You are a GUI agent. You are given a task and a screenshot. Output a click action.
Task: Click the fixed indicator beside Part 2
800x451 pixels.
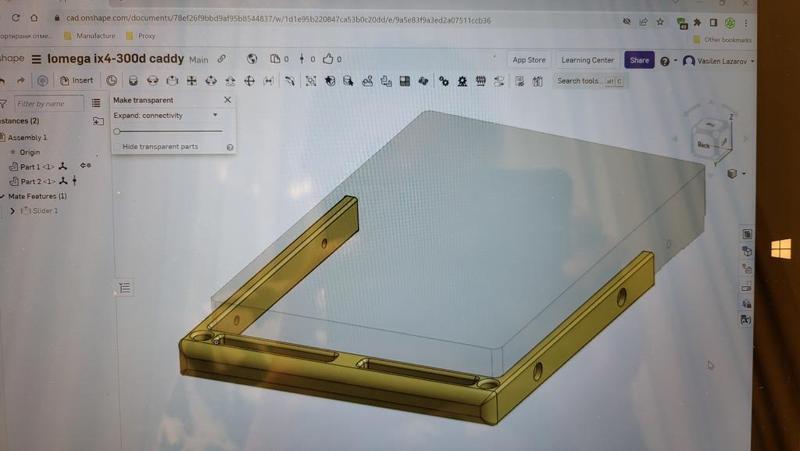tap(75, 181)
